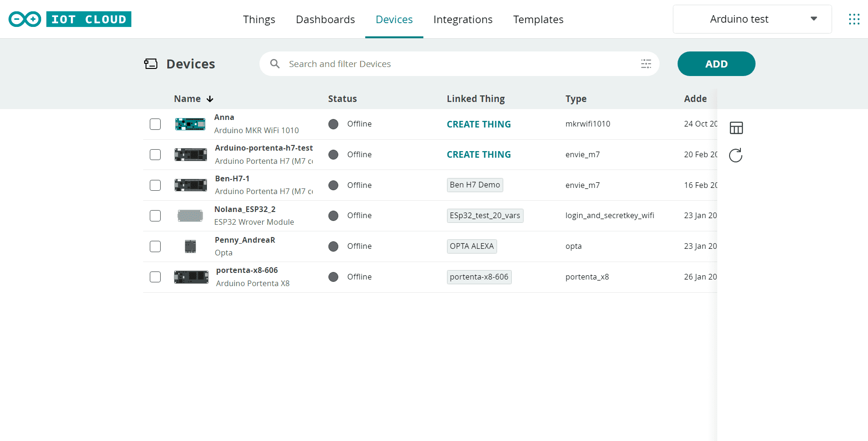Open the linked thing OPTA ALEXA
This screenshot has width=868, height=441.
tap(472, 246)
